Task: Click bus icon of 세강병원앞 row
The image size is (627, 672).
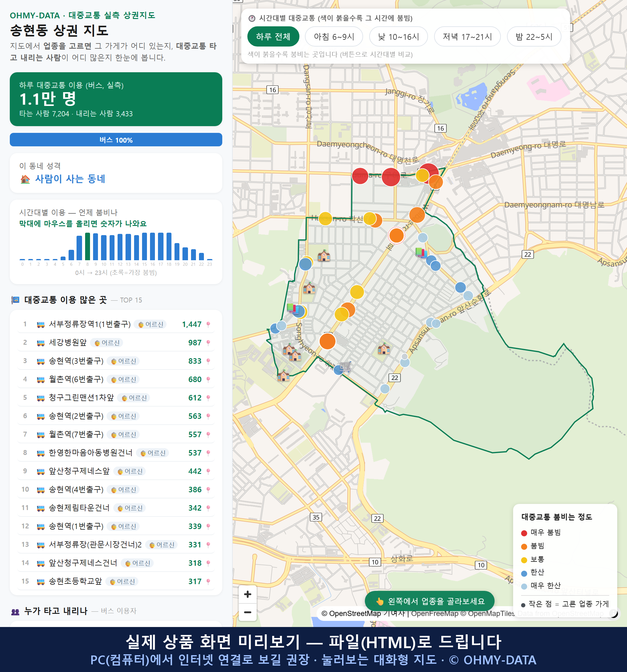Action: click(x=40, y=343)
